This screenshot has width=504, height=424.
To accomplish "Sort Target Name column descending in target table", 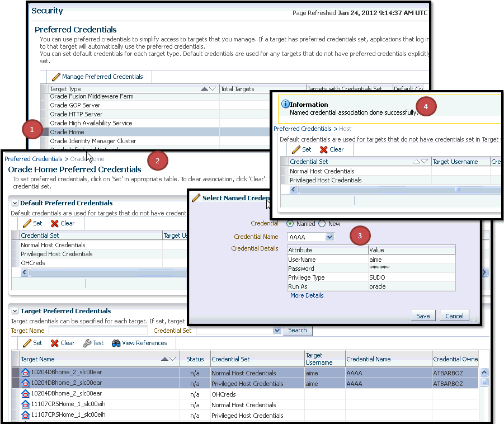I will [x=173, y=359].
